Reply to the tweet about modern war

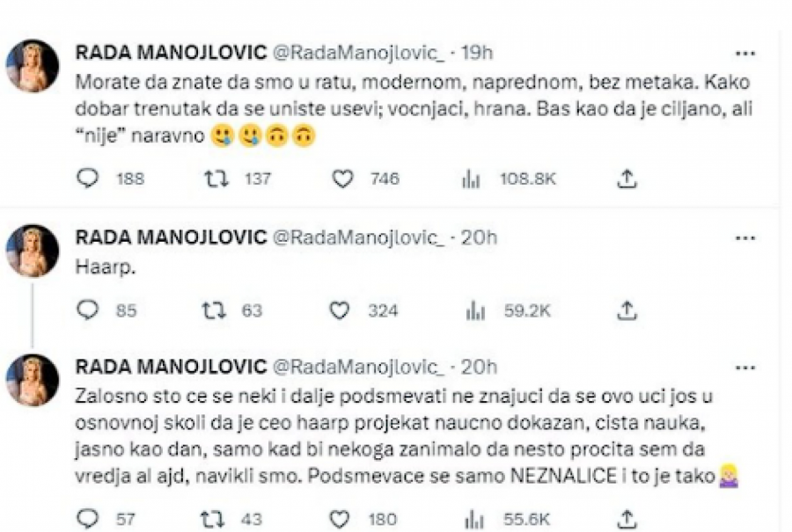coord(87,179)
